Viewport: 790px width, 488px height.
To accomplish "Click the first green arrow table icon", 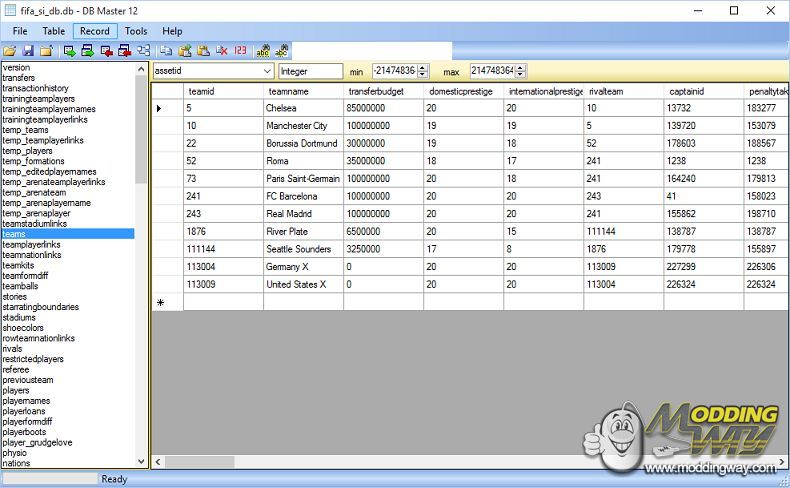I will click(x=70, y=50).
